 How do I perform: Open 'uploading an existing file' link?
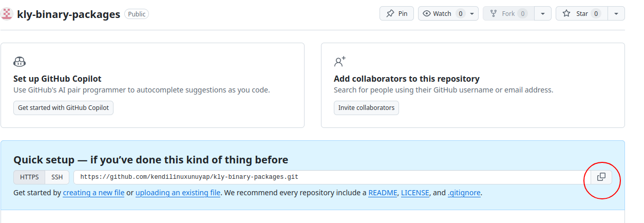click(178, 193)
